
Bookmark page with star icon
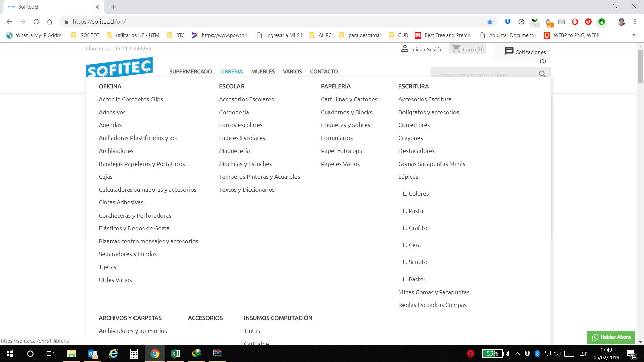[x=490, y=22]
